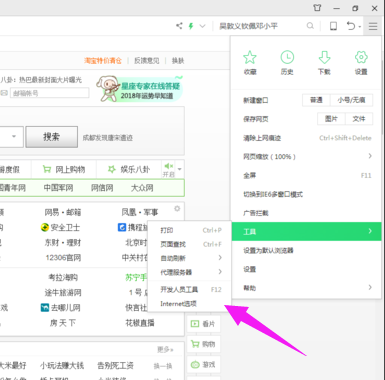Open 途牛旅游网 link

(63, 293)
